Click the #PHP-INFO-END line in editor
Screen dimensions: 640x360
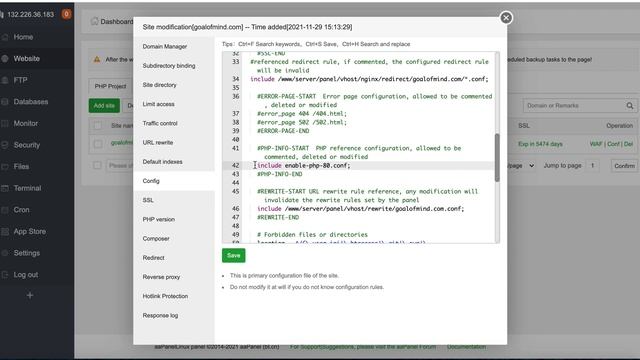click(280, 174)
